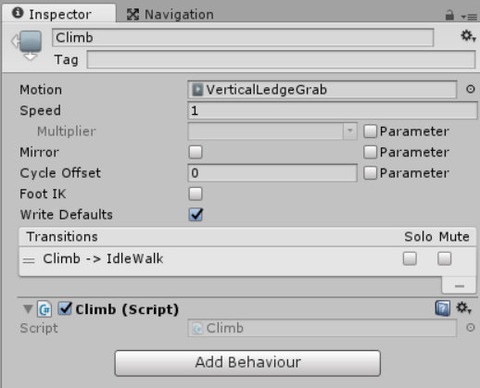Screen dimensions: 480x388
Task: Open the Multiplier parameter dropdown
Action: [272, 131]
